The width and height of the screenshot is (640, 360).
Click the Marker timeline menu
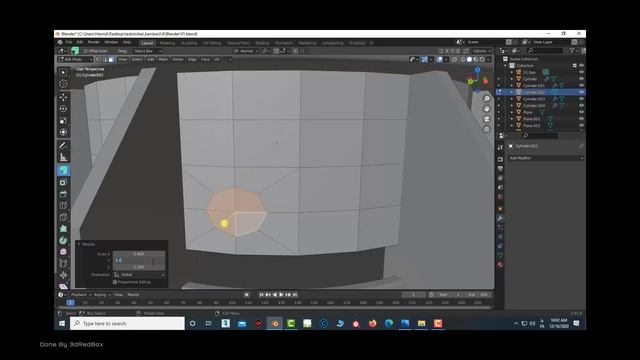[x=133, y=295]
